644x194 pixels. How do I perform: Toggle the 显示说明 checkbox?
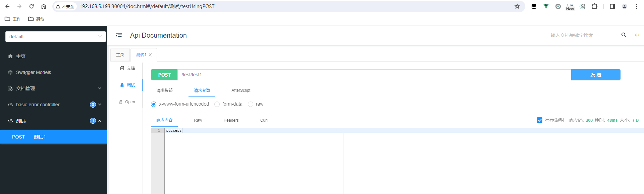[540, 120]
